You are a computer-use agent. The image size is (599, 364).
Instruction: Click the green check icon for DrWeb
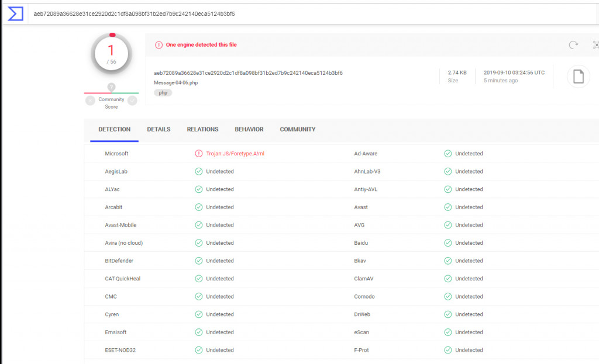coord(447,314)
